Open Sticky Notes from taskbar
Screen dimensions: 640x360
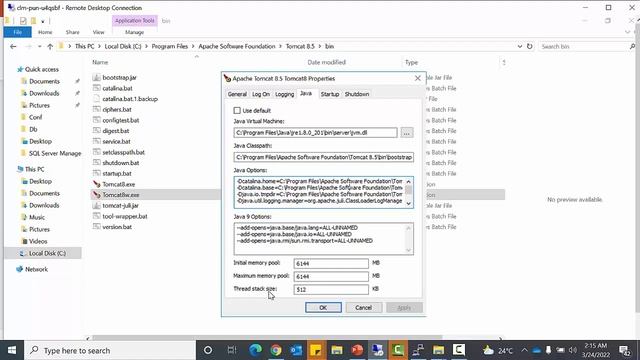tap(316, 350)
